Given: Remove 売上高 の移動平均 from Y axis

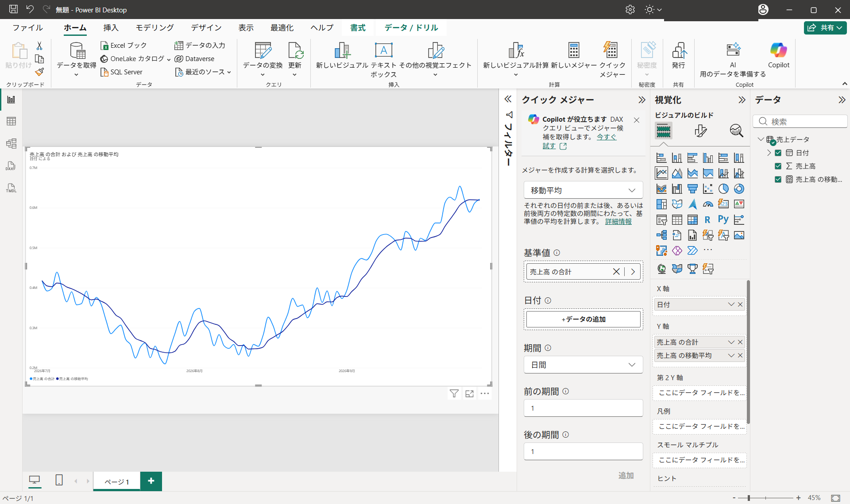Looking at the screenshot, I should (740, 355).
